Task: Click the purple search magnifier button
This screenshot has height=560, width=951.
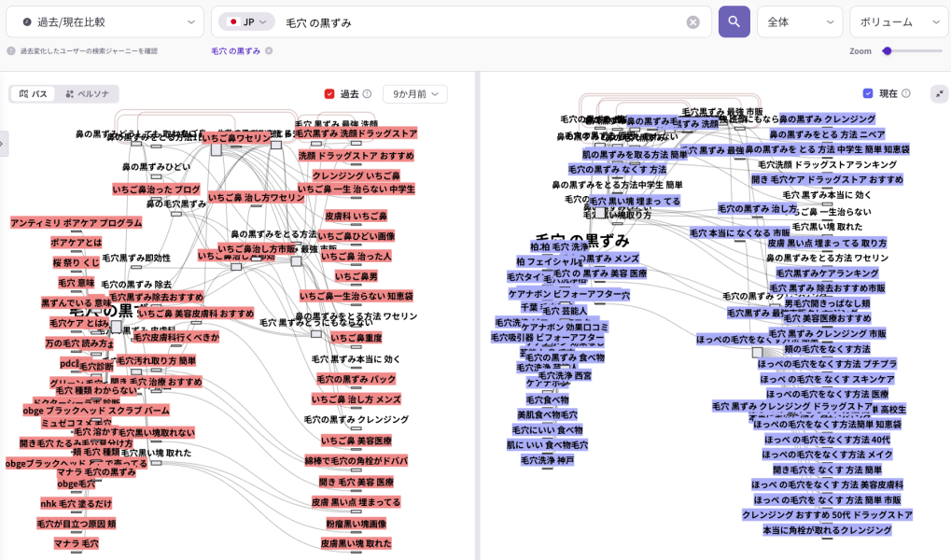Action: 734,21
